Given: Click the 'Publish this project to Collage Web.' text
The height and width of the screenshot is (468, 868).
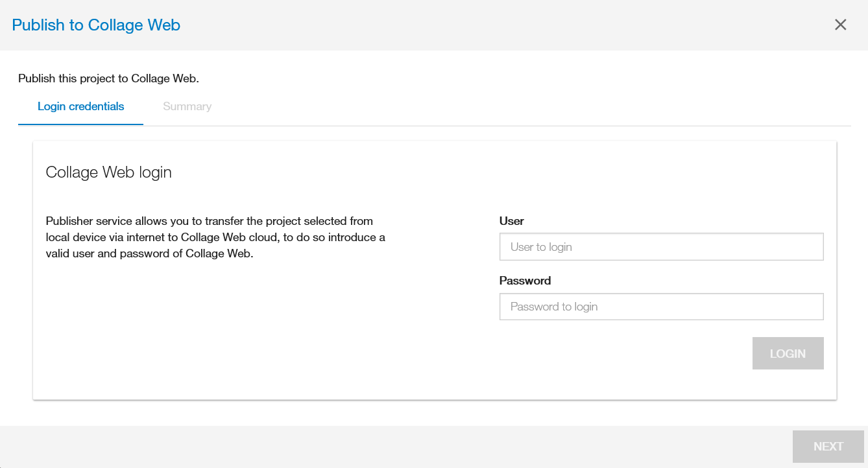Looking at the screenshot, I should pos(108,79).
